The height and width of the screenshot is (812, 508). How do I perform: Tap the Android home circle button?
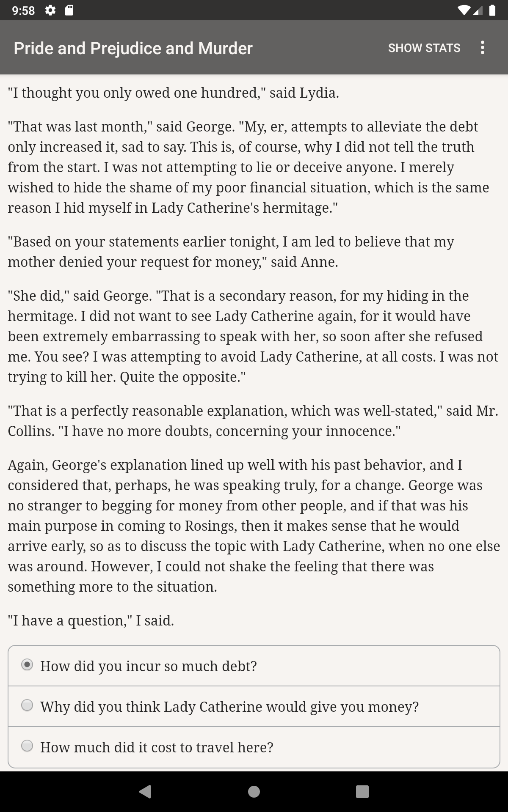[254, 791]
